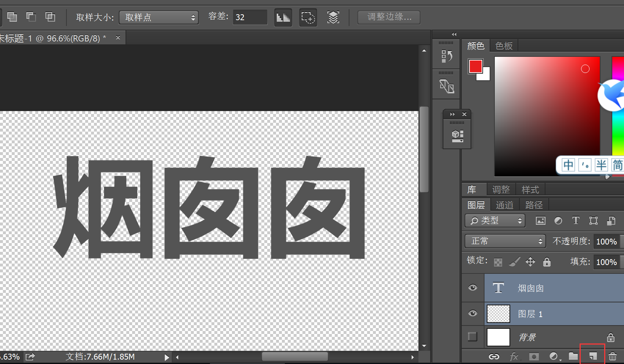The width and height of the screenshot is (624, 364).
Task: Open the History panel icon in the dock
Action: [446, 56]
